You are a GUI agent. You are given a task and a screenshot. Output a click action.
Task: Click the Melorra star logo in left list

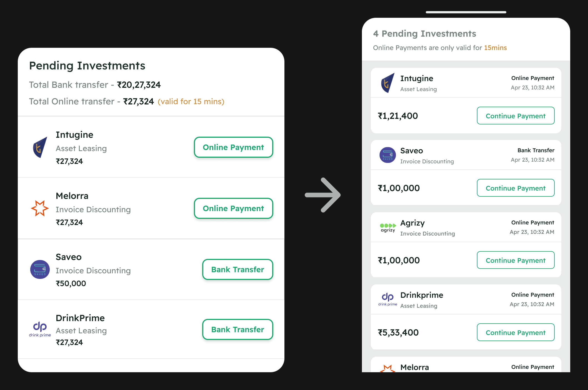(x=40, y=208)
